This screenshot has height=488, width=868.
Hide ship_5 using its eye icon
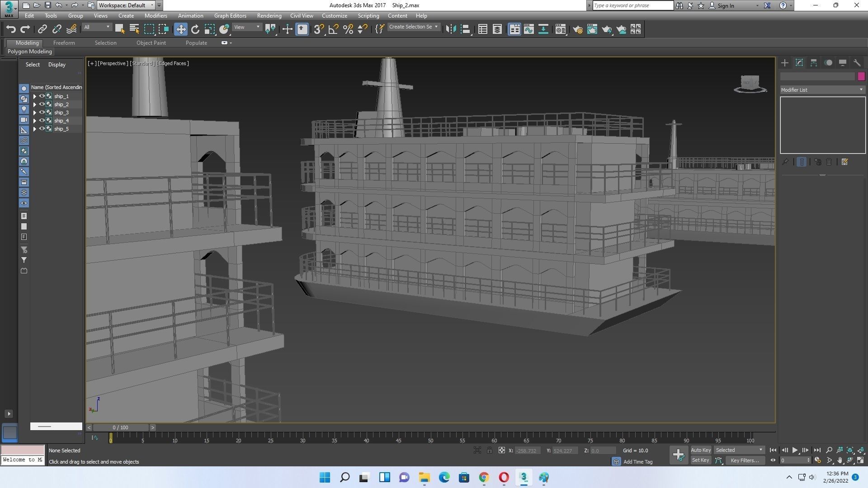(x=42, y=129)
